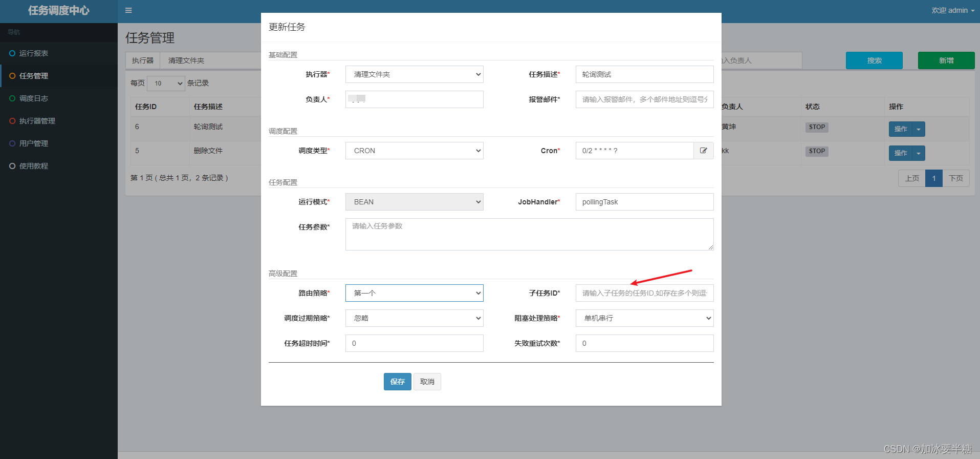Open the Cron expression editor icon
Screen dimensions: 980x459
[x=704, y=151]
